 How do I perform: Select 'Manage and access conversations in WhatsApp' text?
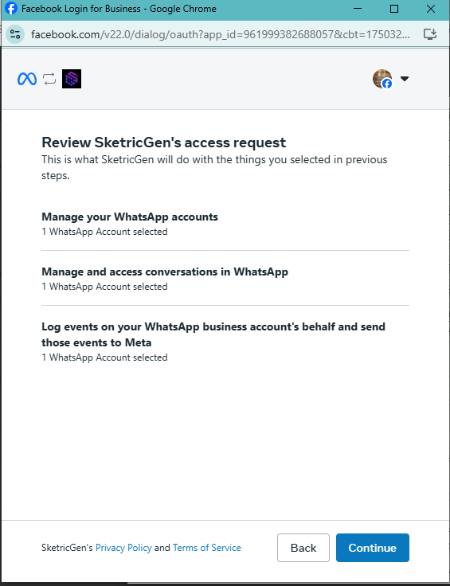[165, 272]
